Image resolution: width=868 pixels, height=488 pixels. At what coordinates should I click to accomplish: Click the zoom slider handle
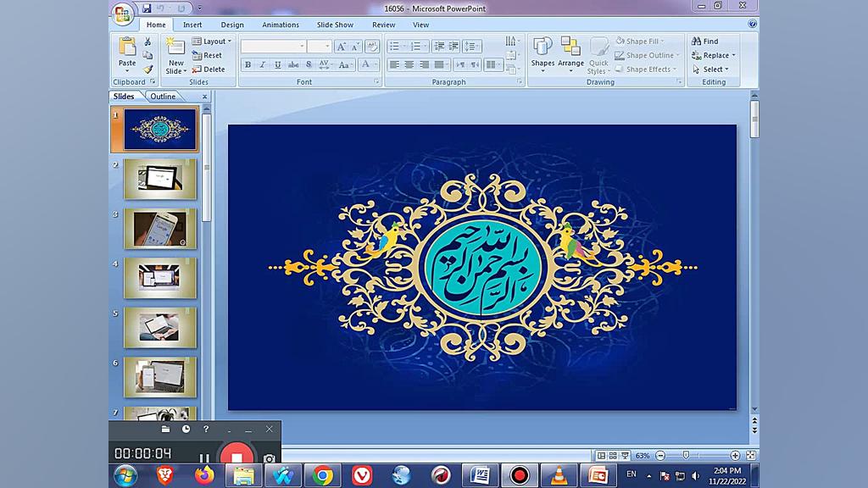pos(687,455)
